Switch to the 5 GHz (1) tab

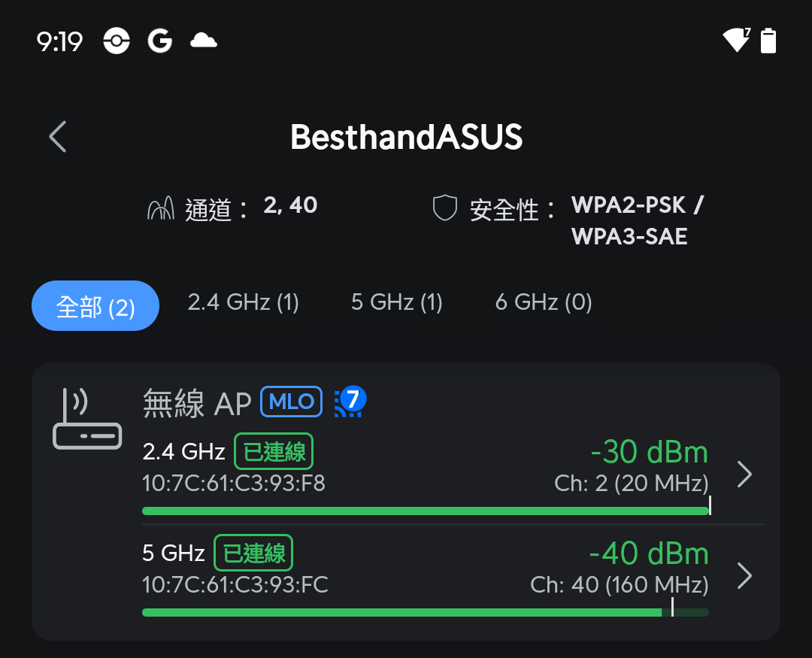396,302
